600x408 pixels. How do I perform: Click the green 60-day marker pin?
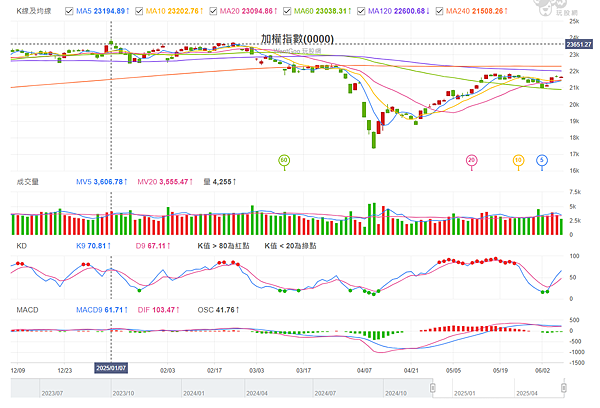pyautogui.click(x=284, y=161)
